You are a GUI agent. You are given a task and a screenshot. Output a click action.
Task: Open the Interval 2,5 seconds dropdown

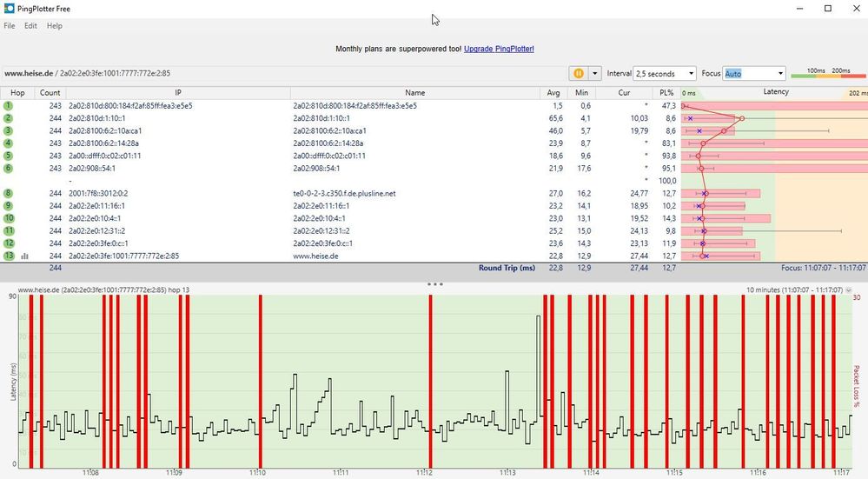pyautogui.click(x=665, y=73)
